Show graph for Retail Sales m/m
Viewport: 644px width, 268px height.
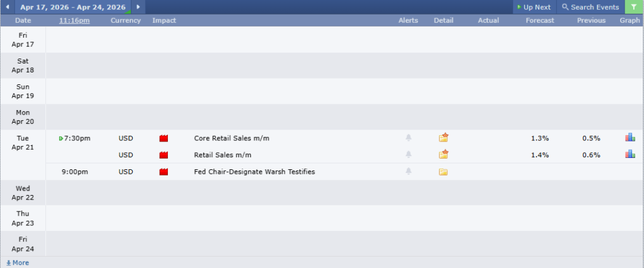pos(630,155)
